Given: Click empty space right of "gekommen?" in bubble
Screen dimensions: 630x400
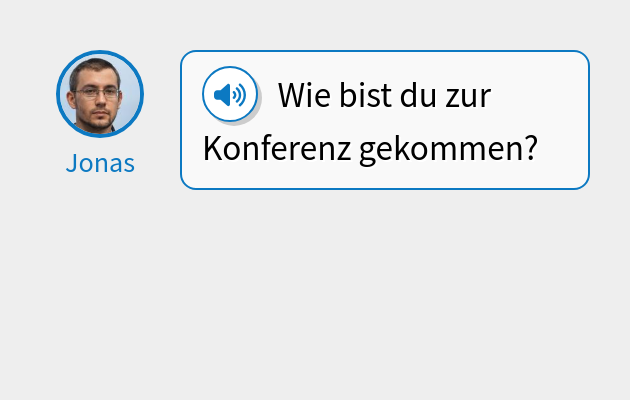Looking at the screenshot, I should click(563, 149).
